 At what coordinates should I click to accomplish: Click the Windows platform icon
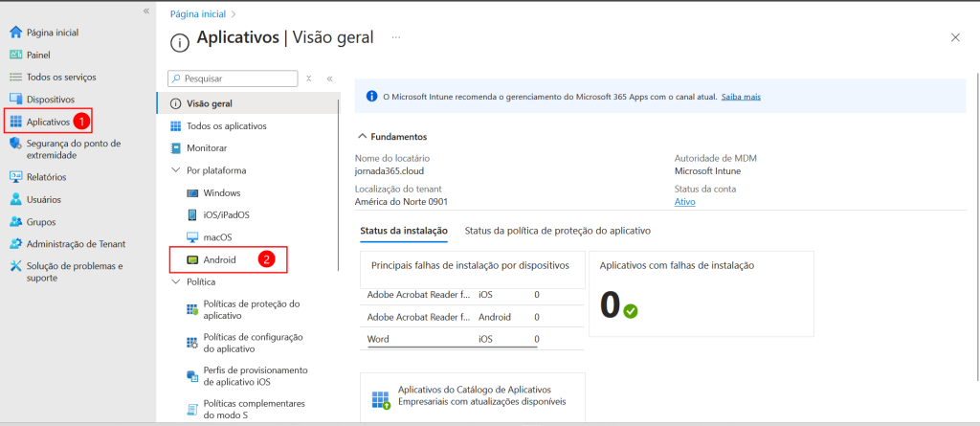pyautogui.click(x=192, y=192)
